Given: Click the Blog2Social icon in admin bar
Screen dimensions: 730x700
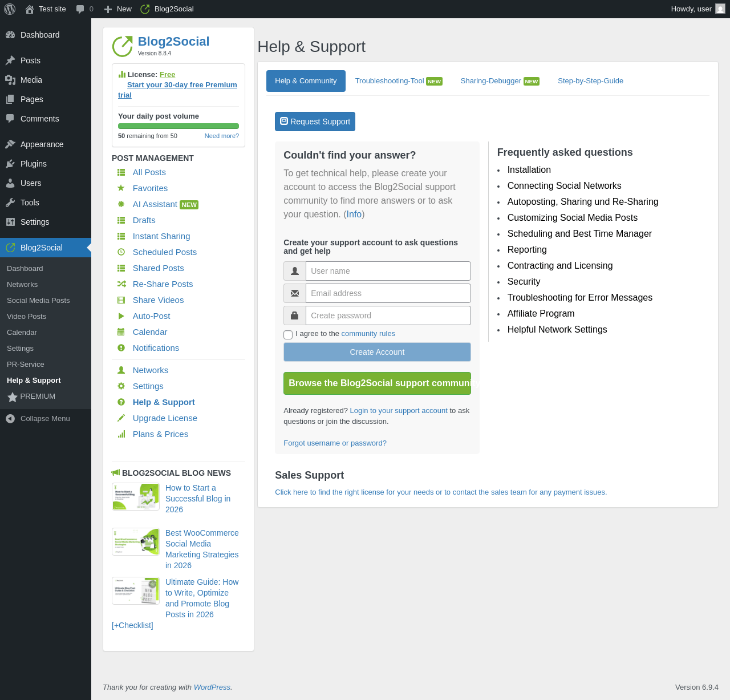Looking at the screenshot, I should (145, 9).
